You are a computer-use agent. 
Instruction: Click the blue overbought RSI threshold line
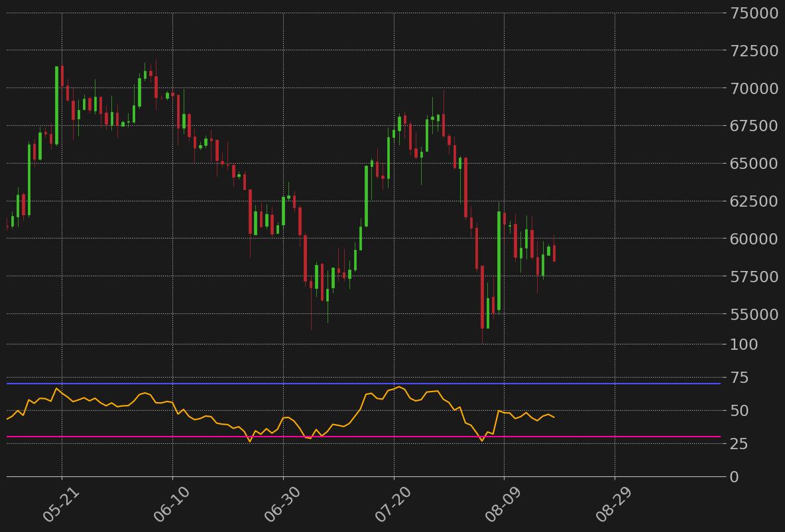tap(363, 384)
